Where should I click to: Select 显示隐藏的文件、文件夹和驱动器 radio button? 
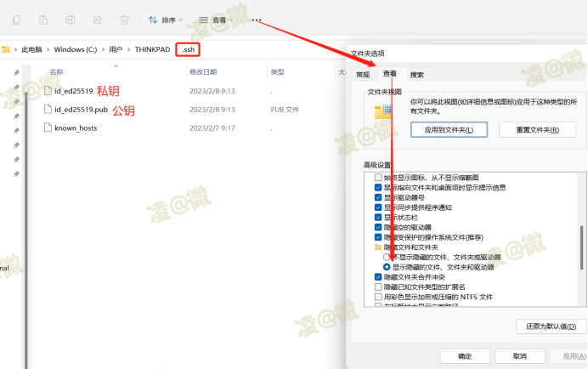tap(387, 267)
